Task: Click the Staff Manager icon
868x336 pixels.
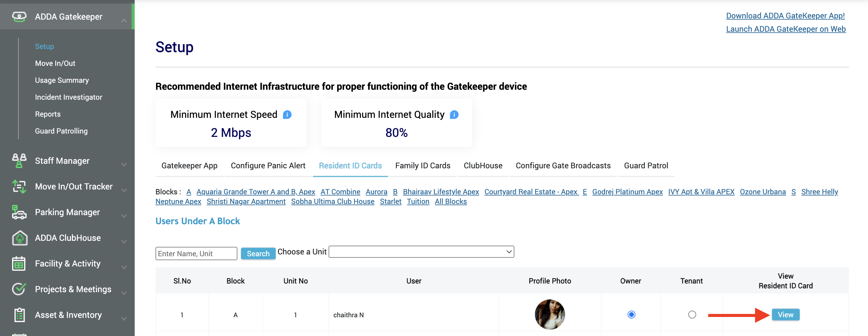Action: coord(19,160)
